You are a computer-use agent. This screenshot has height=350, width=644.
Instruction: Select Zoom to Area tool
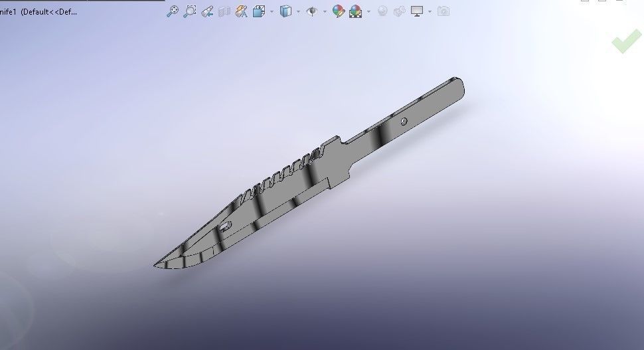[x=190, y=11]
